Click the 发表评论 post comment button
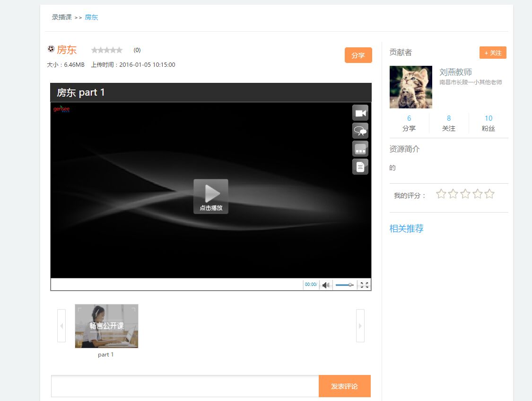The image size is (532, 401). coord(345,386)
